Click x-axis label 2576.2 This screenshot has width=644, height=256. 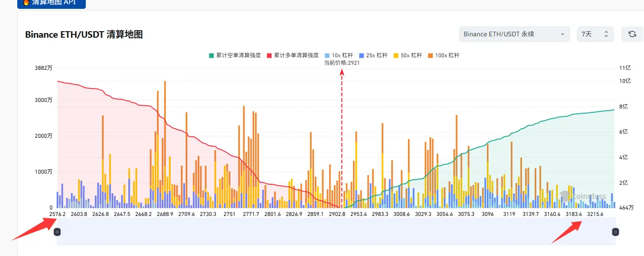(x=57, y=214)
